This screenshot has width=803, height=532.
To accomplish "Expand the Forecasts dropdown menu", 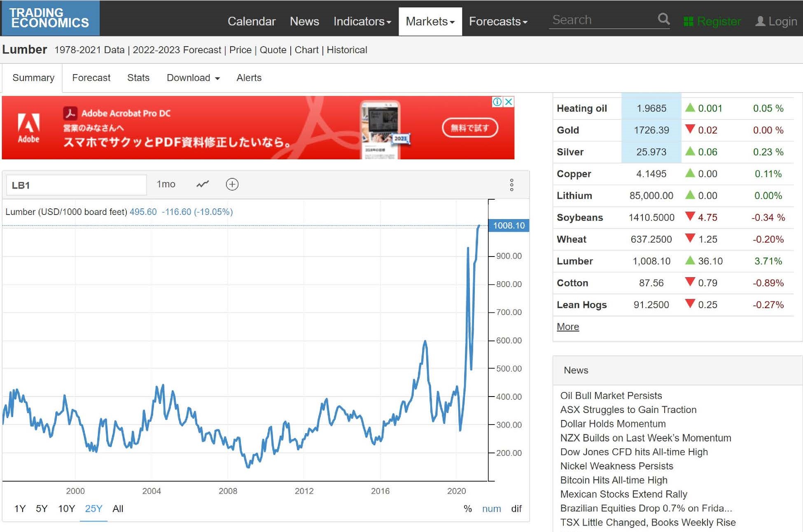I will click(x=498, y=21).
